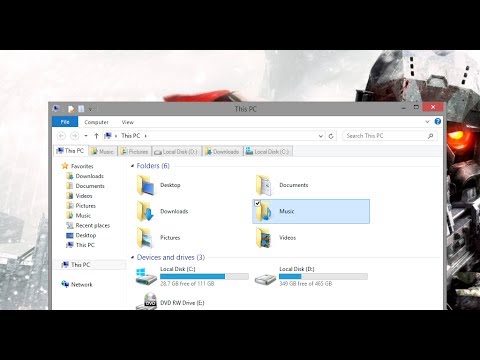Open the File ribbon tab
The width and height of the screenshot is (480, 360).
pos(65,122)
